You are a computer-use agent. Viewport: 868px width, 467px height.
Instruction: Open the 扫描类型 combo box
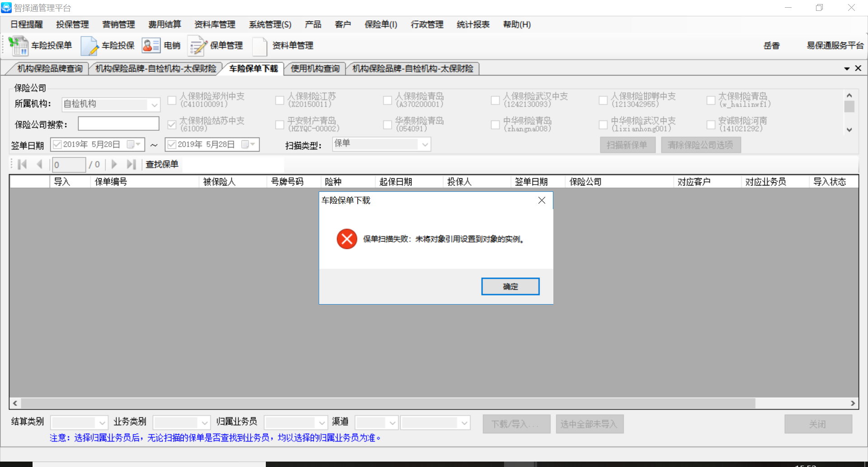pyautogui.click(x=425, y=144)
